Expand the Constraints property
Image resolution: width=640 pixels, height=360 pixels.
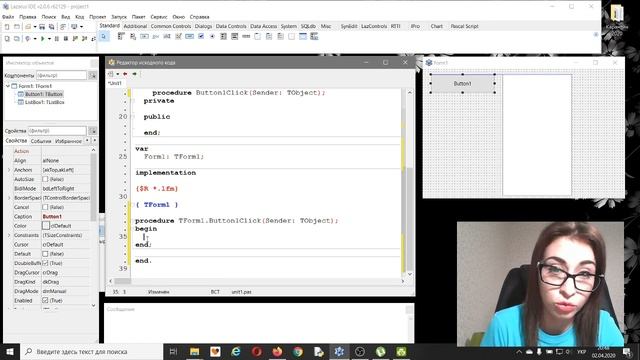9,235
